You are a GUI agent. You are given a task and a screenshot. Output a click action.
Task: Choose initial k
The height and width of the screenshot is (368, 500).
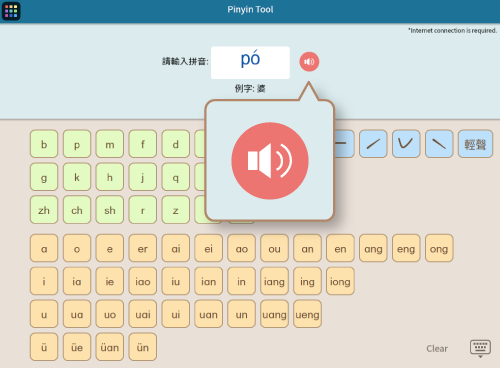coord(77,177)
